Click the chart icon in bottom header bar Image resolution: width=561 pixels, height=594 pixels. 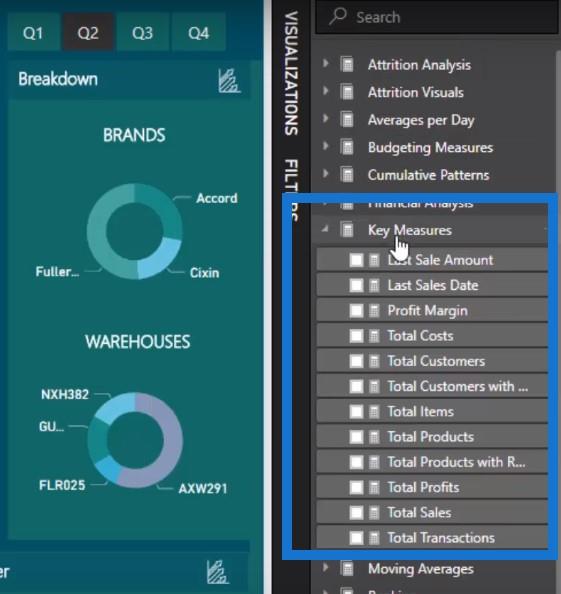[217, 572]
